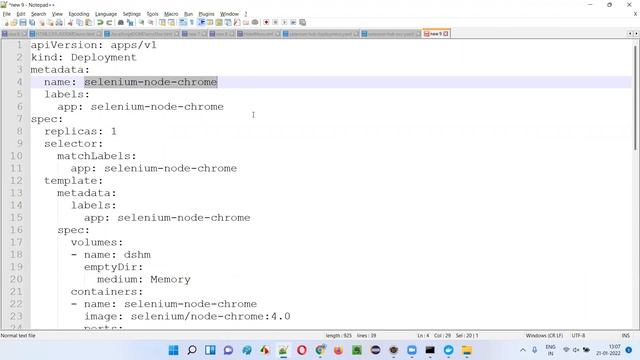Image resolution: width=640 pixels, height=360 pixels.
Task: Toggle INS mode in status bar
Action: (625, 336)
